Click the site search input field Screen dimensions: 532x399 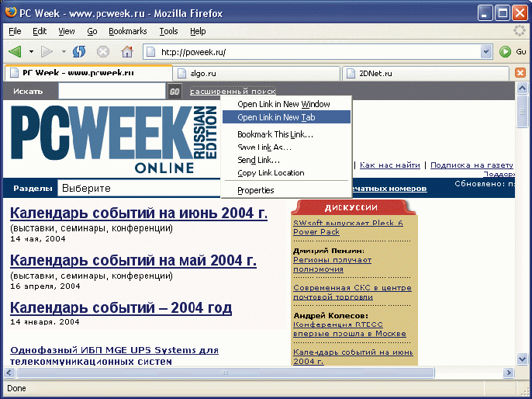(112, 91)
